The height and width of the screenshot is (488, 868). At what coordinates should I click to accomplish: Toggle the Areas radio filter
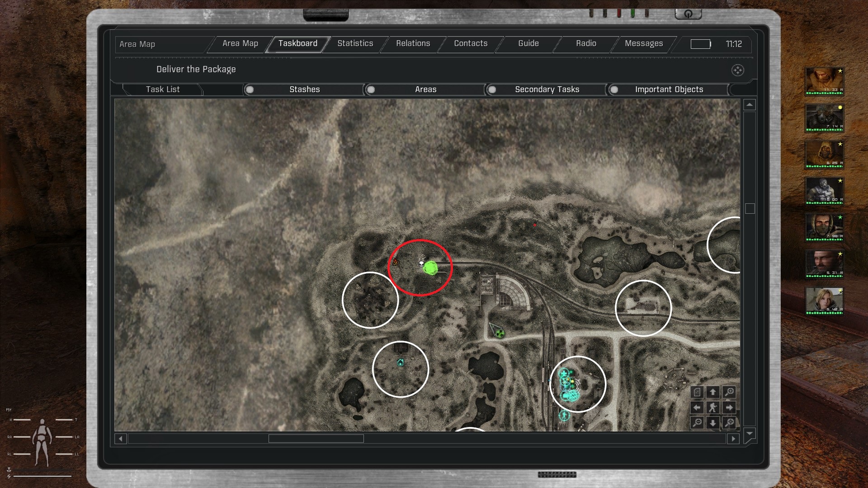pos(371,89)
